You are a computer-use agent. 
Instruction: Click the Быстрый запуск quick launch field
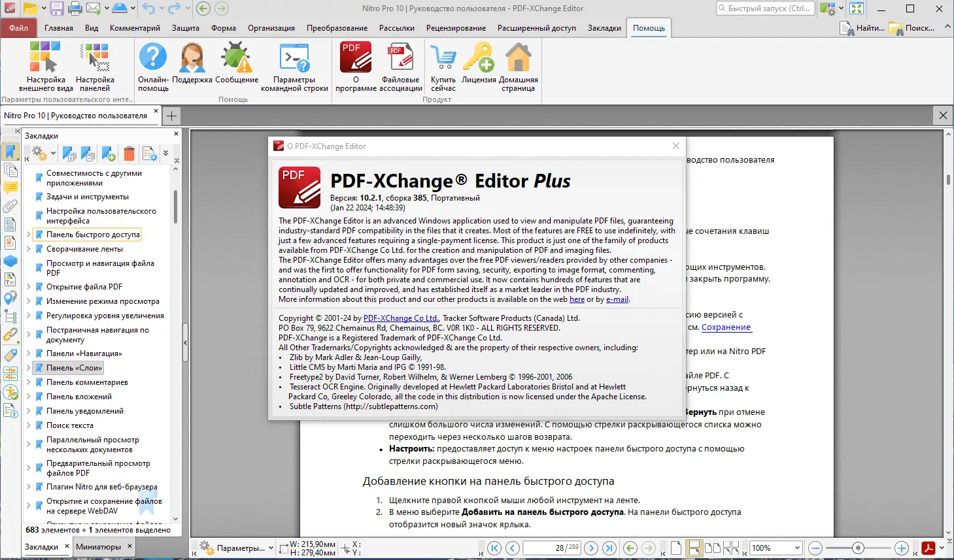pyautogui.click(x=765, y=8)
